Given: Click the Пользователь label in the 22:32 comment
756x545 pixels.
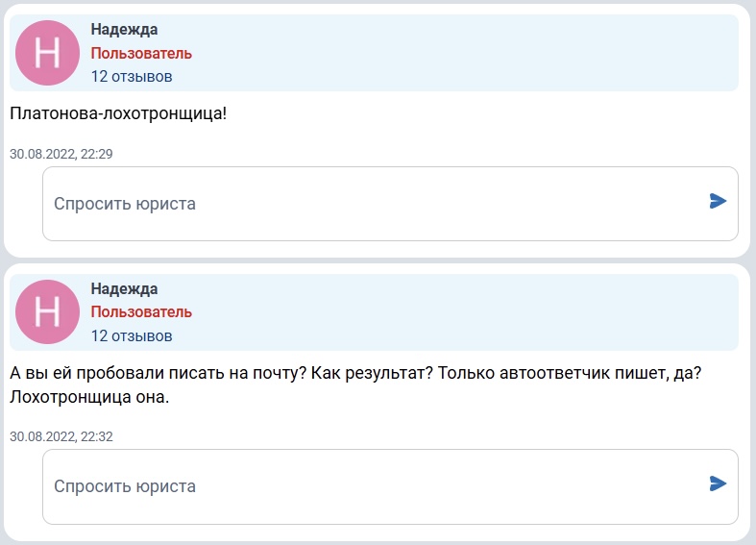Looking at the screenshot, I should (141, 312).
